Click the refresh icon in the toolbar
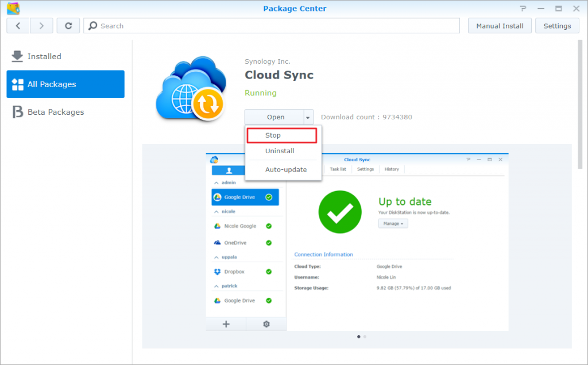 68,25
